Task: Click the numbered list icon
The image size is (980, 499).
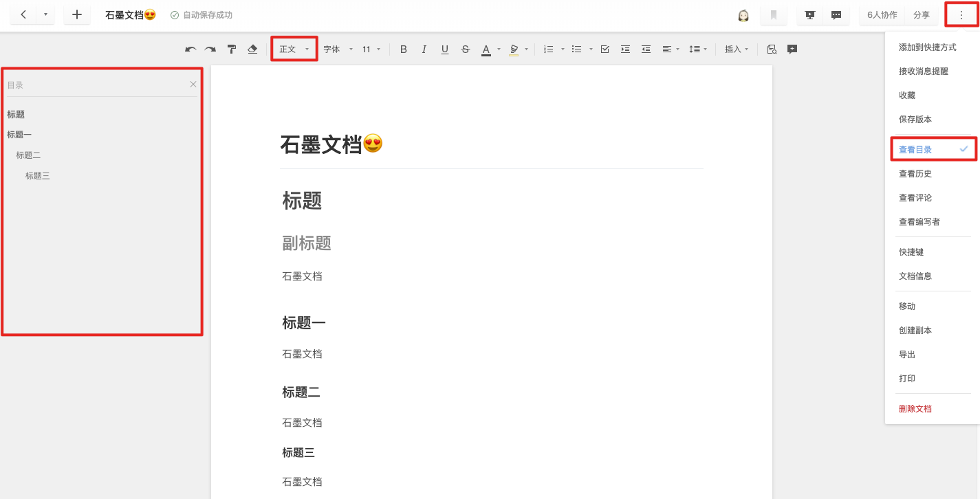Action: coord(549,49)
